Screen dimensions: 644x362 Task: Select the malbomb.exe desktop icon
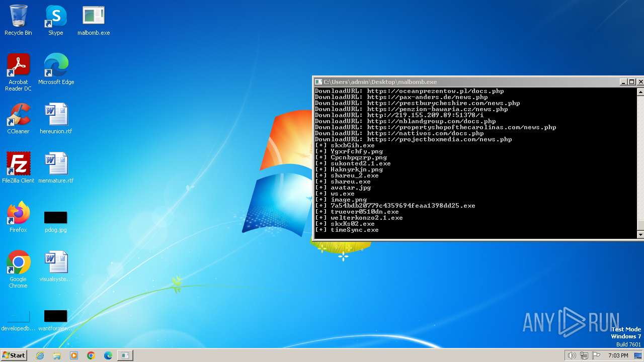(x=94, y=20)
